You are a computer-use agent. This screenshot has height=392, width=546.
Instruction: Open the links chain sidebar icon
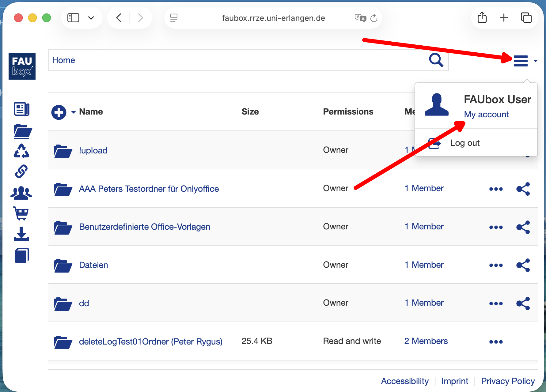21,171
